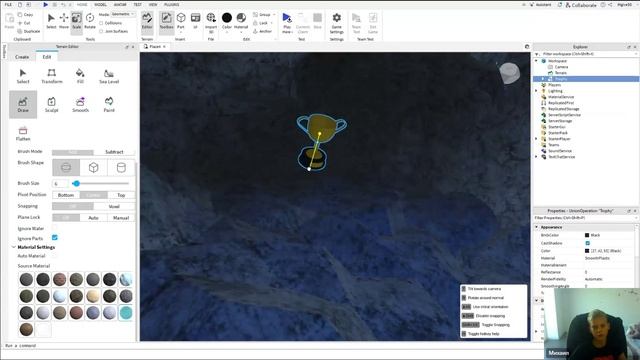Viewport: 640px width, 360px height.
Task: Expand the selected Trophy tree node
Action: (543, 79)
